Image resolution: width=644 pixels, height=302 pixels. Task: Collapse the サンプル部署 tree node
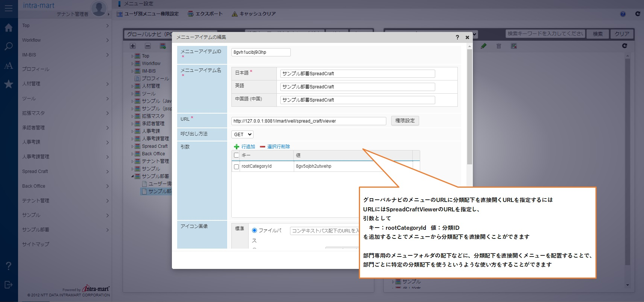pyautogui.click(x=132, y=176)
